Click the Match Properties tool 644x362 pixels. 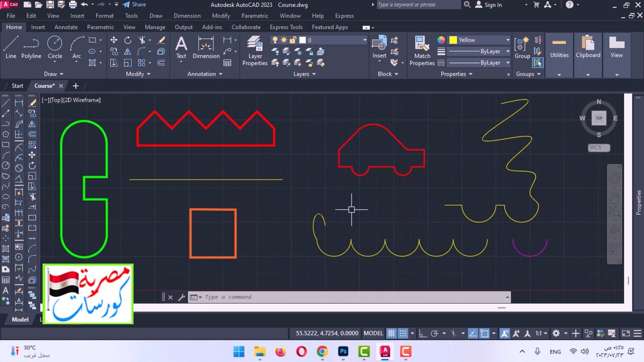click(422, 51)
